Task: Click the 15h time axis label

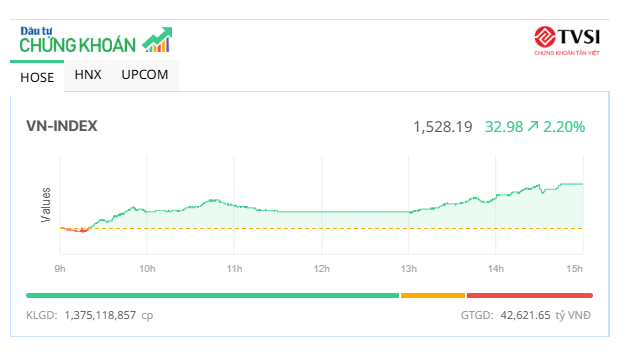Action: click(574, 268)
